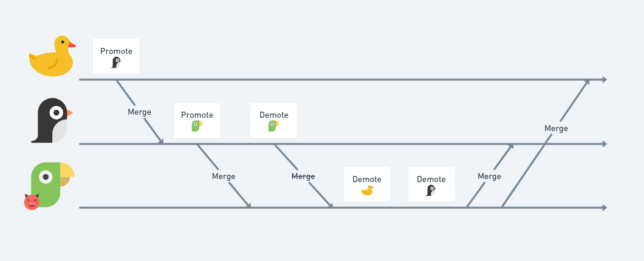Screen dimensions: 644x261
Task: Click the Merge label right of the Demote penguin card
Action: coord(489,177)
